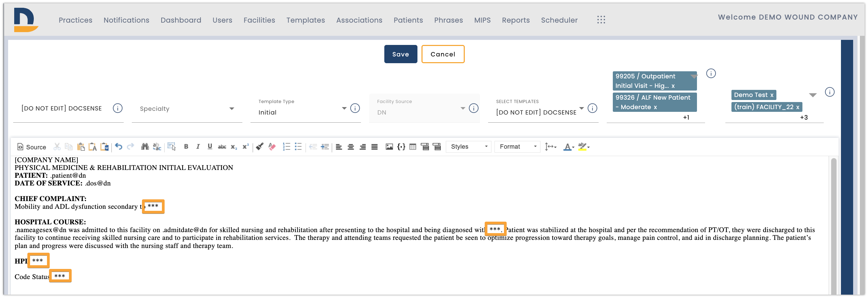Click the Save button
This screenshot has height=298, width=868.
[x=401, y=54]
